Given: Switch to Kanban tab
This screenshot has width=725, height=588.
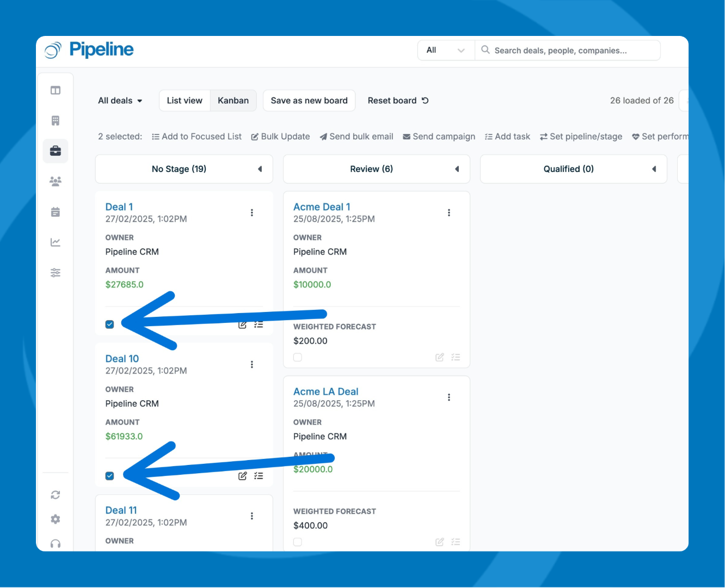Looking at the screenshot, I should click(233, 101).
